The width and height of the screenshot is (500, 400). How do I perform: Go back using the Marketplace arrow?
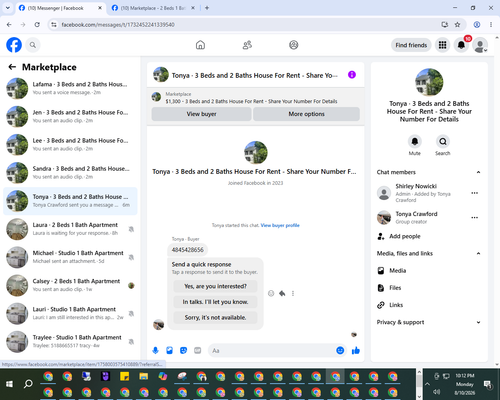pos(12,67)
